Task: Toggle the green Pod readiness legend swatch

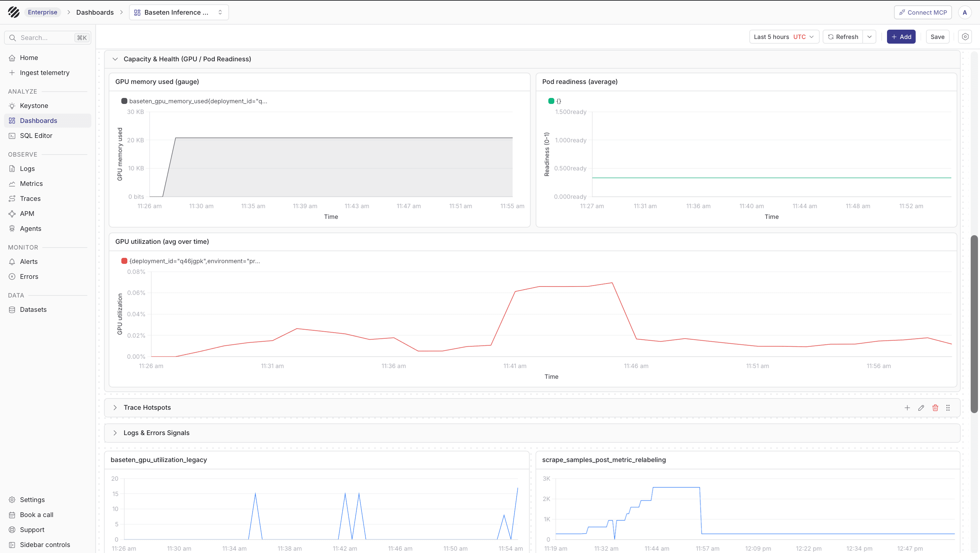Action: (551, 101)
